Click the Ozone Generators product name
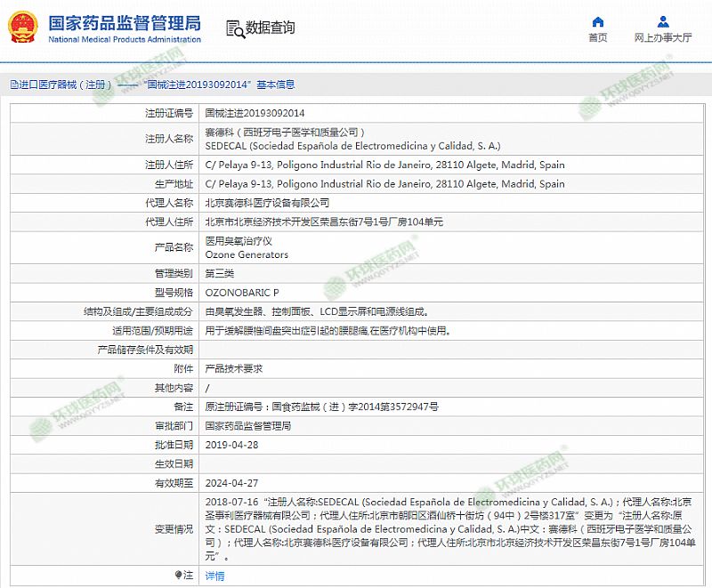This screenshot has width=712, height=588. 247,254
